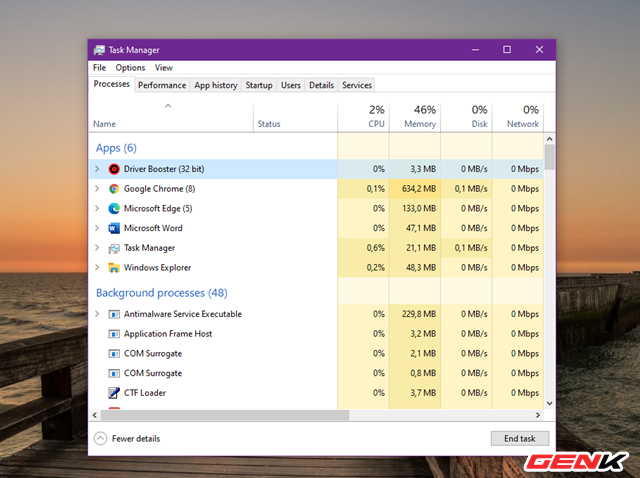640x478 pixels.
Task: Click the Antimalware Service Executable icon
Action: click(x=114, y=314)
